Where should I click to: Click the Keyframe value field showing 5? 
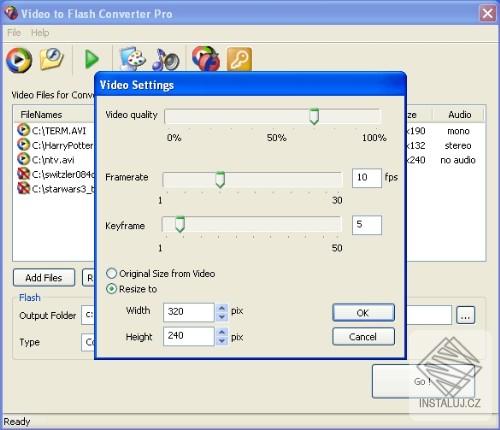(x=367, y=225)
